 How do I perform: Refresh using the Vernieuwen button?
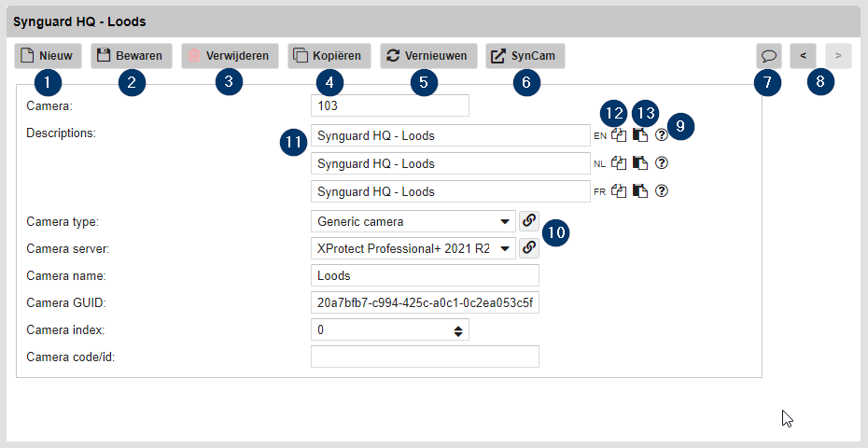[428, 56]
